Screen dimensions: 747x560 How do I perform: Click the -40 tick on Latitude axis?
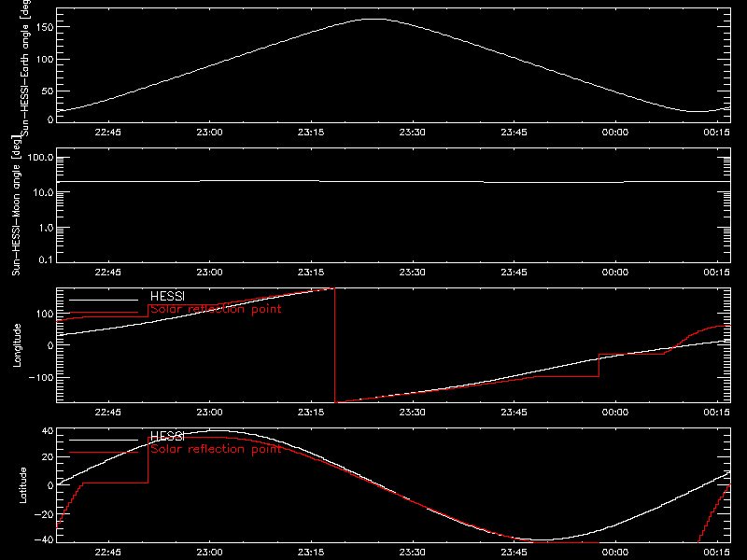tap(44, 540)
